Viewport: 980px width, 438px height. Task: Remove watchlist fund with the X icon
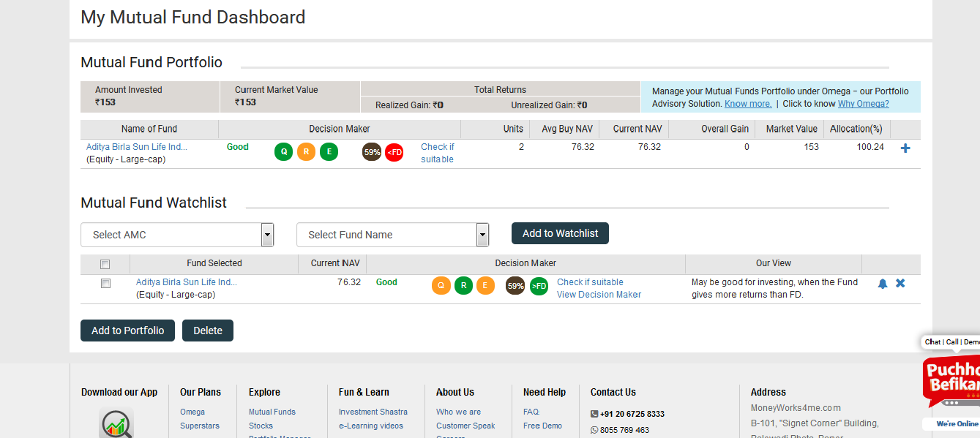point(900,283)
